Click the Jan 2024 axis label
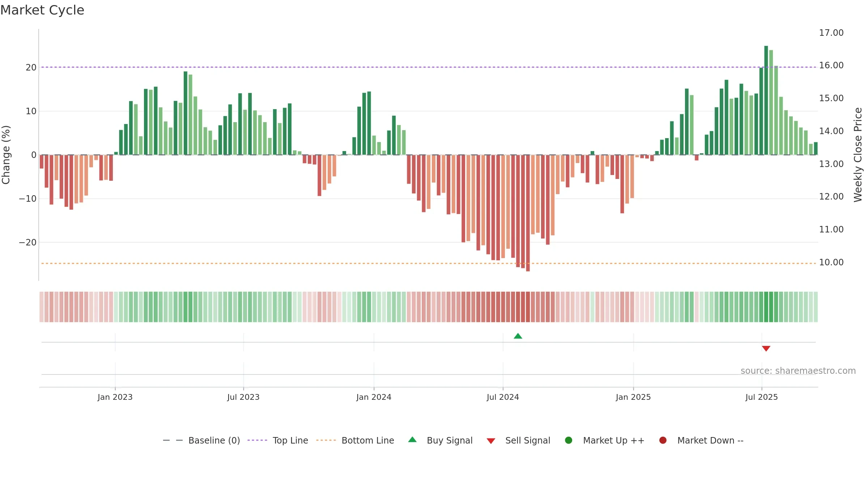This screenshot has width=868, height=488. [374, 397]
